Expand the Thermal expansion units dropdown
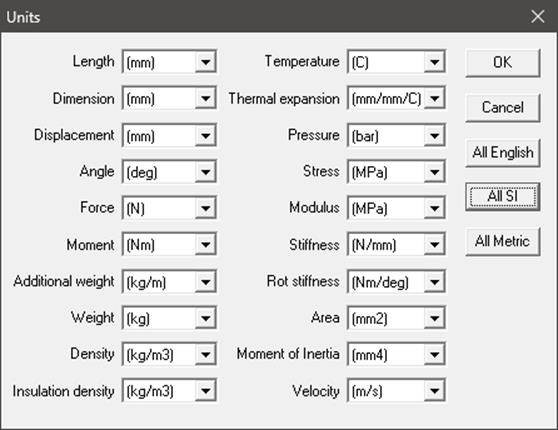558x430 pixels. (x=396, y=98)
